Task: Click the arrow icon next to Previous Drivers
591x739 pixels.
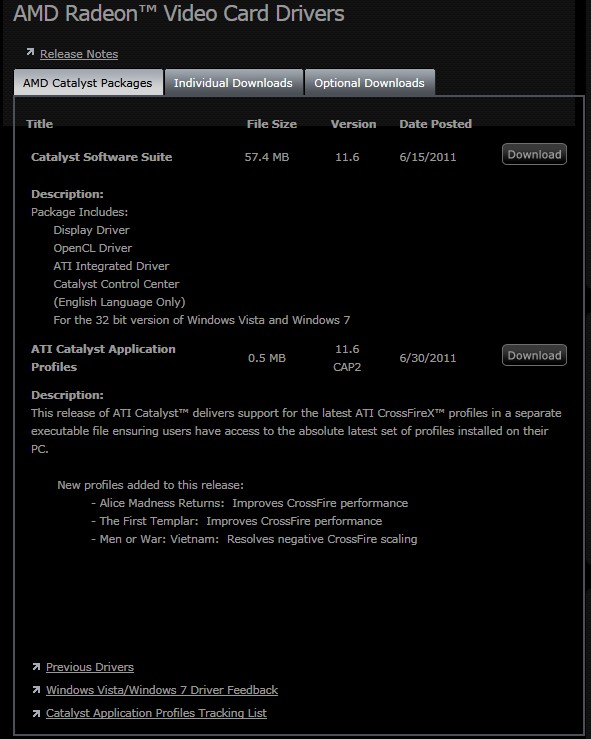Action: [36, 666]
